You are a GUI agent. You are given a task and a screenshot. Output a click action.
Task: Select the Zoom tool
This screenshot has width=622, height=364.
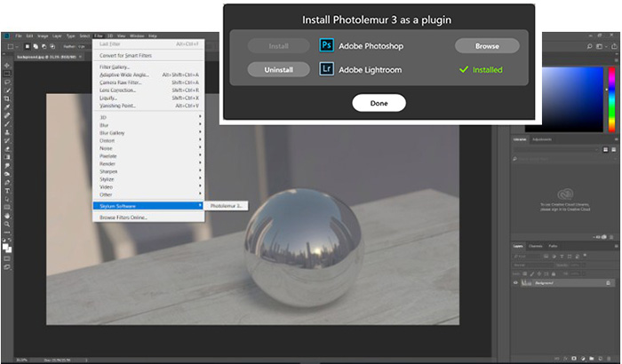coord(7,224)
